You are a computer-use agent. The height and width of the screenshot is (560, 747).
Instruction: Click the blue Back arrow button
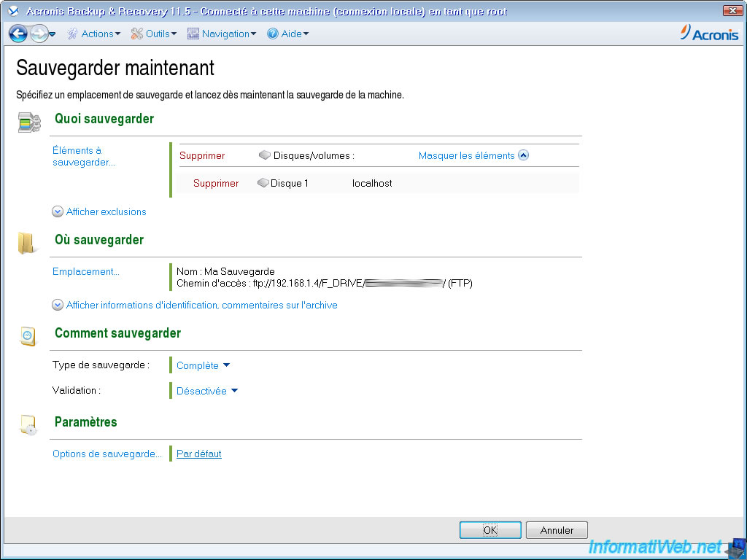18,34
